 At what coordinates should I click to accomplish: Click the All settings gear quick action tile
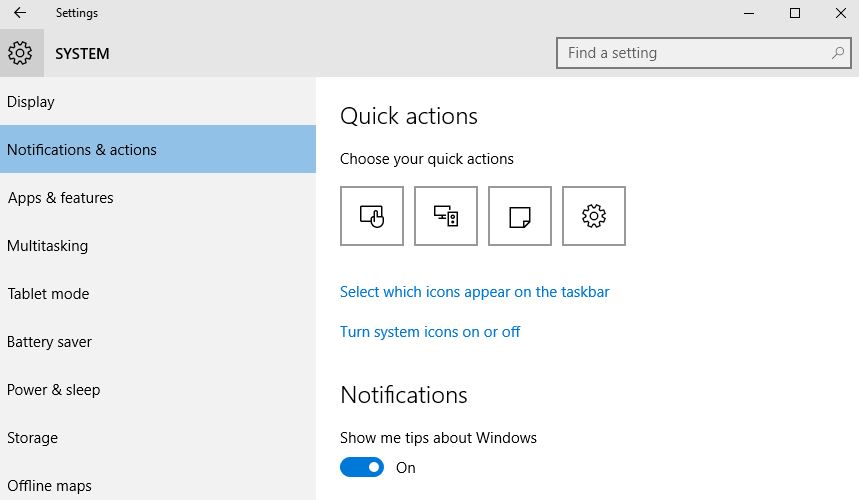coord(594,216)
